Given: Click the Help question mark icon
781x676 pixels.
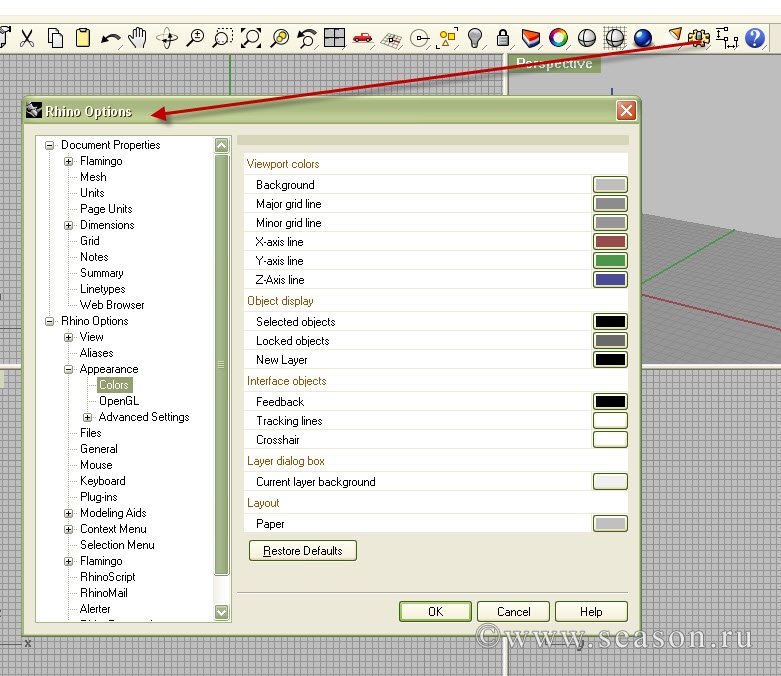Looking at the screenshot, I should (755, 38).
